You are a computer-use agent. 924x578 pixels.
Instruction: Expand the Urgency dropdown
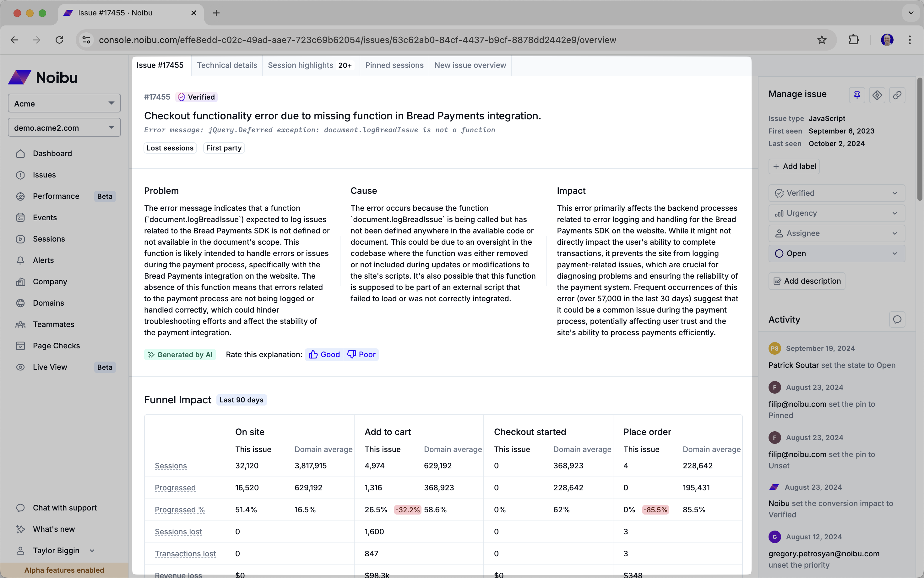(x=836, y=213)
